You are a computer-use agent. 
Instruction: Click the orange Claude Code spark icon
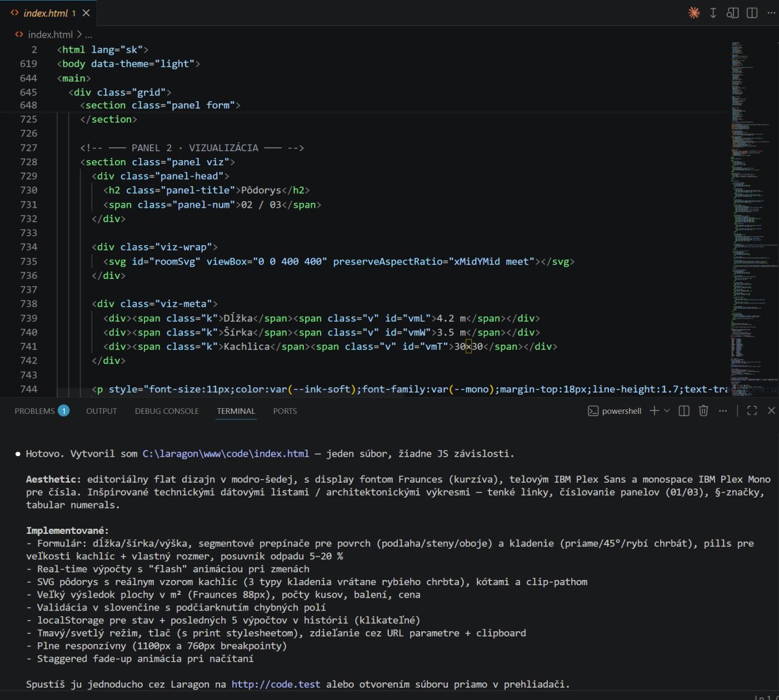click(694, 13)
